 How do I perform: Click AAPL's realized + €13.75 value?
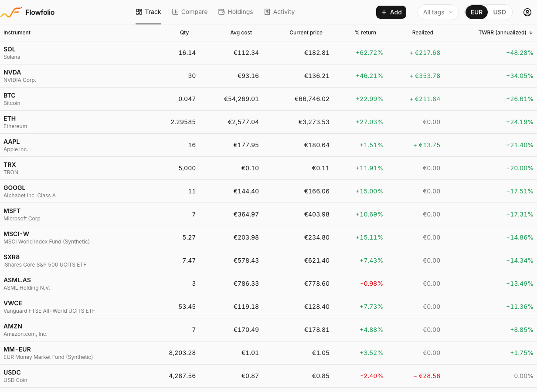click(x=427, y=145)
